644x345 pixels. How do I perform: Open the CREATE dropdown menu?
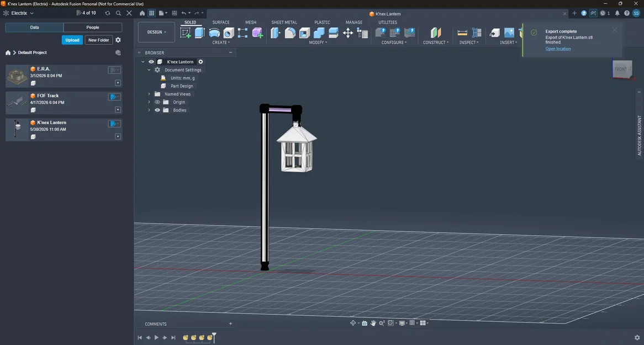pos(221,43)
